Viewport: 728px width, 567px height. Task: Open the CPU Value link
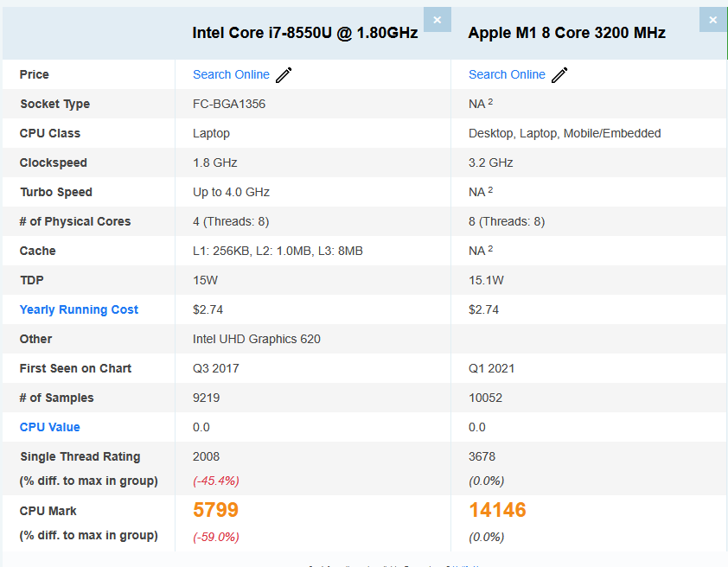pyautogui.click(x=49, y=427)
